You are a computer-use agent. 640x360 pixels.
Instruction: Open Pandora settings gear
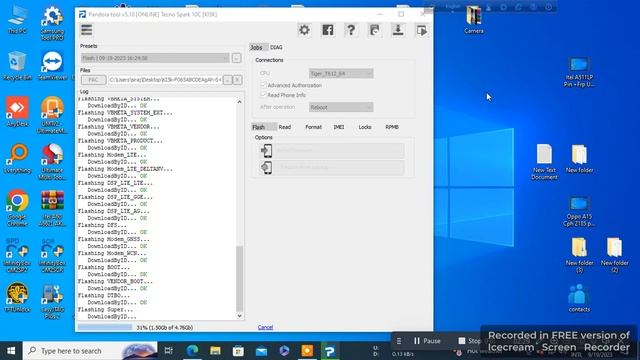pos(304,30)
